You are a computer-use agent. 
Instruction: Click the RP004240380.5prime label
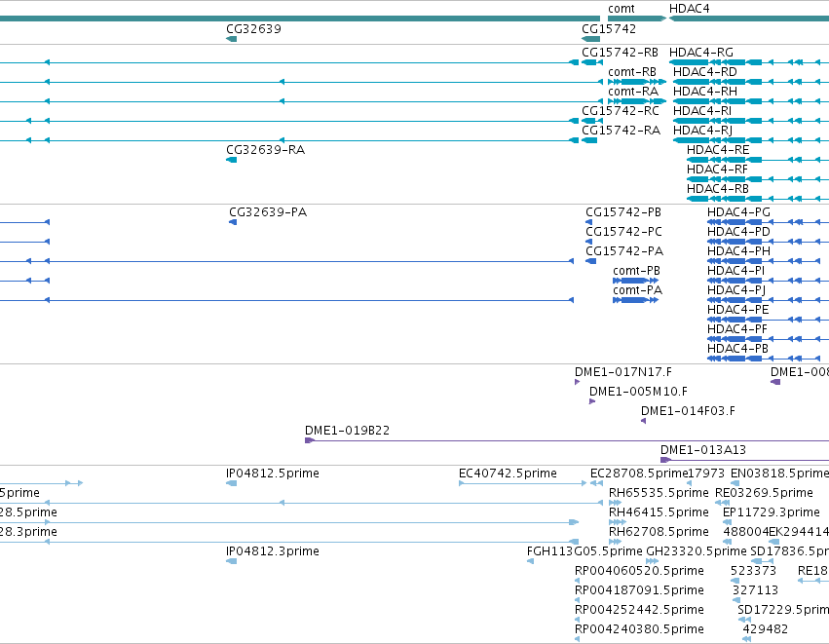[639, 629]
